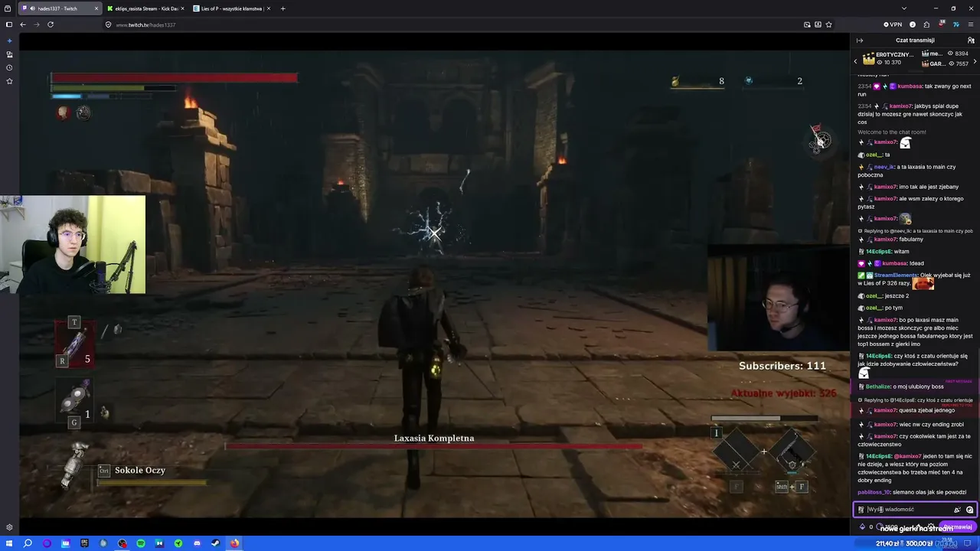Switch to the eklips_rasista Stream Kick tab
This screenshot has width=980, height=551.
pos(145,8)
